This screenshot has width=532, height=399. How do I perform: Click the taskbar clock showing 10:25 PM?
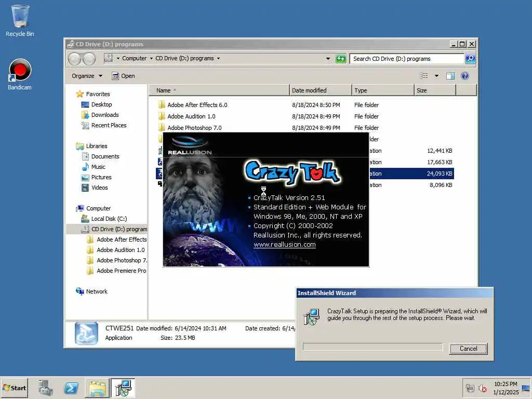pyautogui.click(x=506, y=384)
